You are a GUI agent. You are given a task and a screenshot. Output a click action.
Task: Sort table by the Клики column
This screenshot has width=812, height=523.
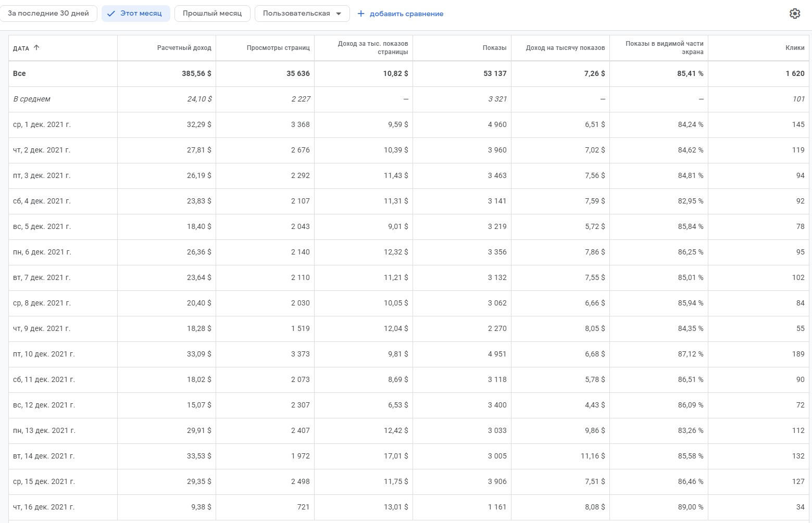[x=795, y=48]
